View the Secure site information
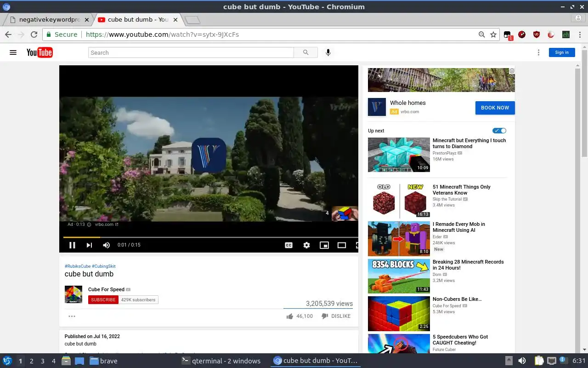This screenshot has width=588, height=368. tap(62, 34)
